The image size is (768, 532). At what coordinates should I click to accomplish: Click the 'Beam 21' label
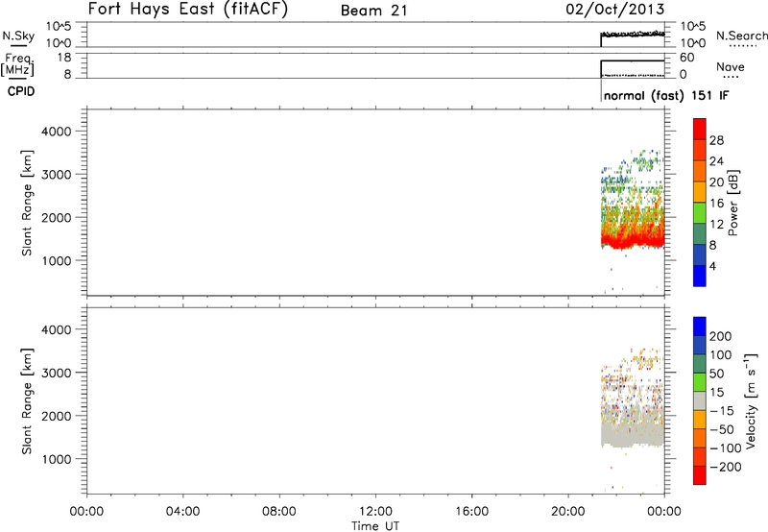click(373, 11)
